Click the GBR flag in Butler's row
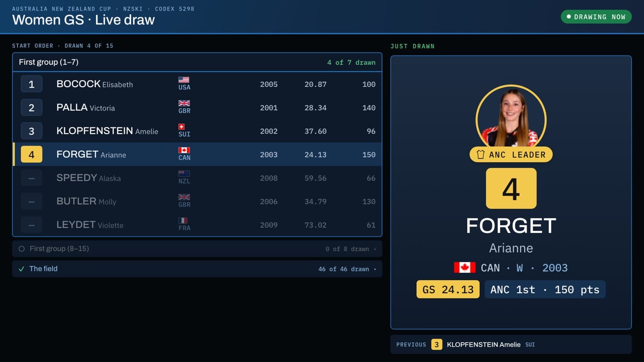Screen dimensions: 644x362 pos(184,197)
